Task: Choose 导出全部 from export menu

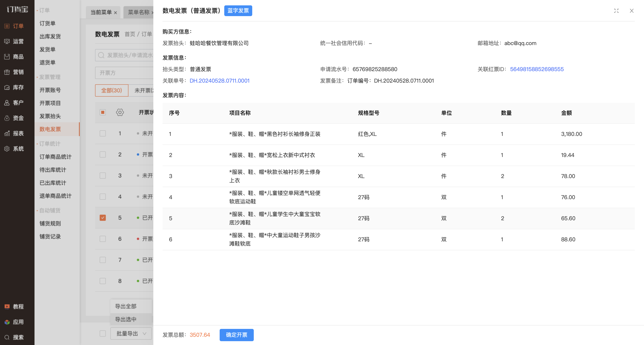Action: tap(126, 306)
